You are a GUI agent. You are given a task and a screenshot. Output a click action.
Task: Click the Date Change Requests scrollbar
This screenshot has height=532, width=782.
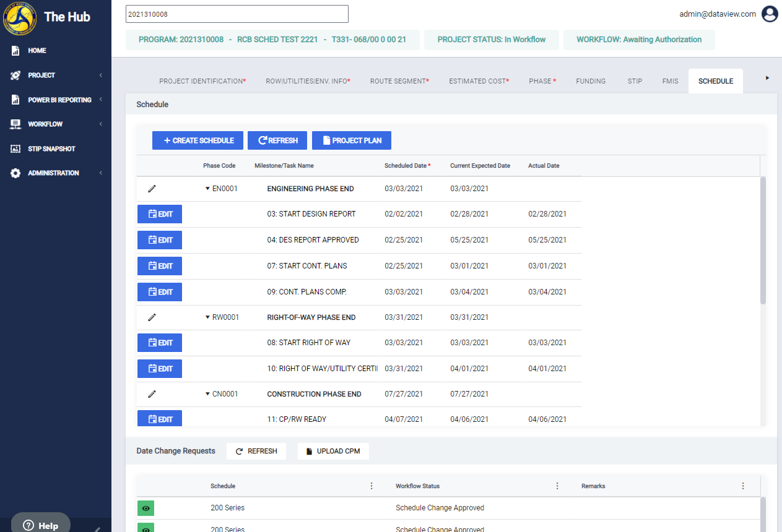click(763, 513)
